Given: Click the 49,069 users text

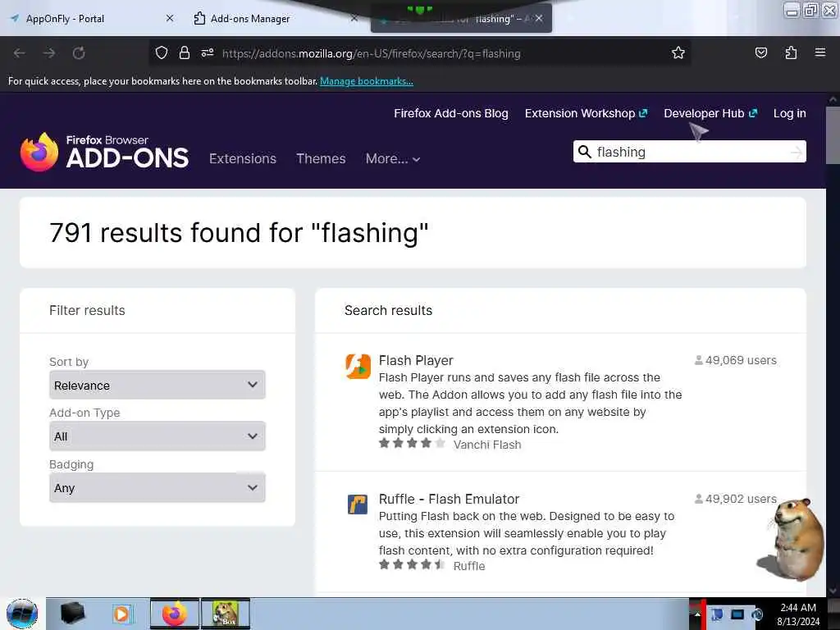Looking at the screenshot, I should (x=741, y=360).
